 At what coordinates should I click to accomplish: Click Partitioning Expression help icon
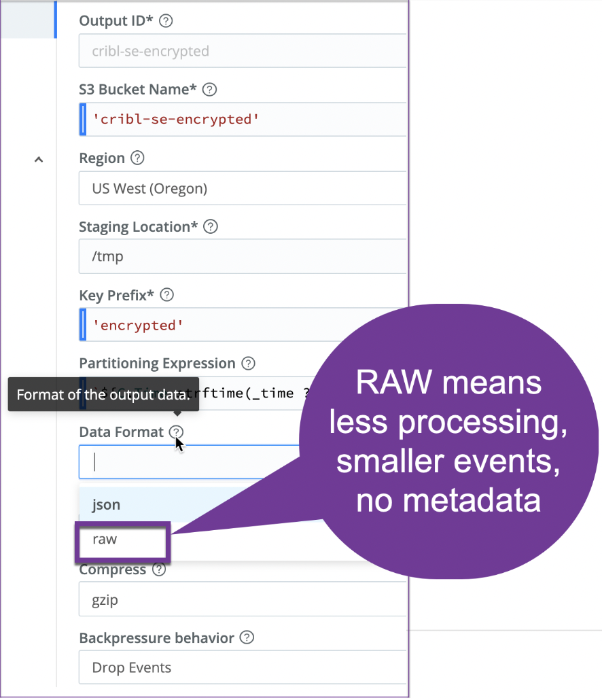coord(249,364)
